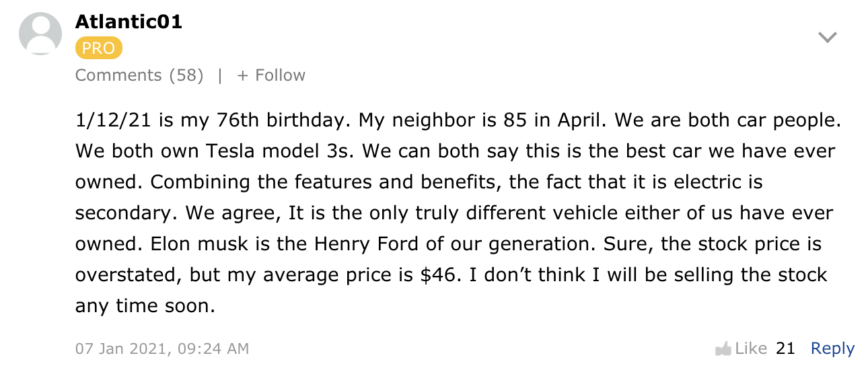The width and height of the screenshot is (868, 366).
Task: Reply to Atlantic01's comment
Action: tap(832, 349)
